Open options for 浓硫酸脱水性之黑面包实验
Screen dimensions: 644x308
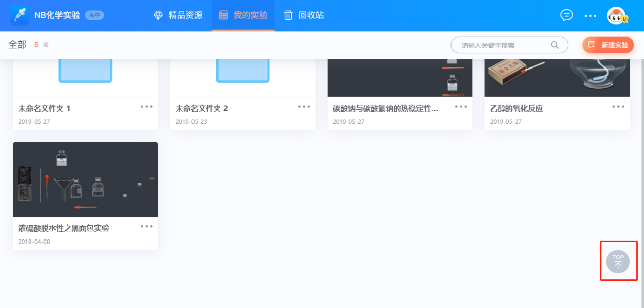click(147, 226)
